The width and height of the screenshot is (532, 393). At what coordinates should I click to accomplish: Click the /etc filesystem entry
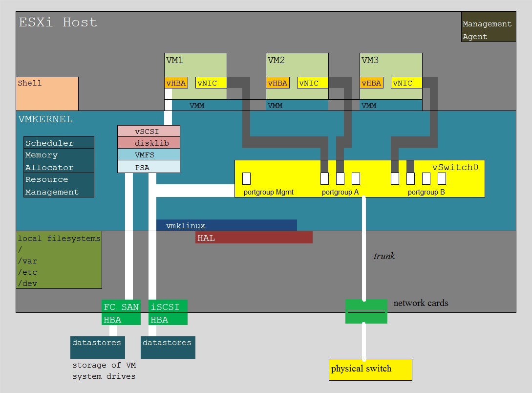coord(27,272)
